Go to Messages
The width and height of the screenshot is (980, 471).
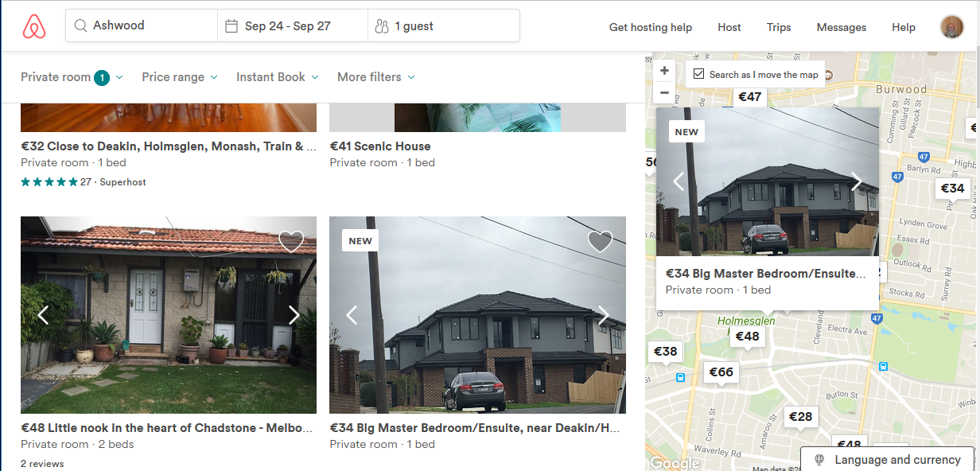point(841,27)
